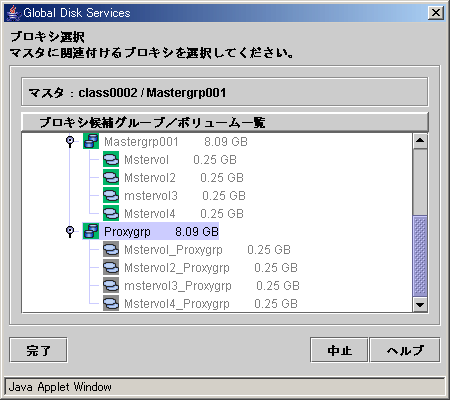Click the Java Applet Window status text
This screenshot has width=450, height=400.
tap(60, 387)
